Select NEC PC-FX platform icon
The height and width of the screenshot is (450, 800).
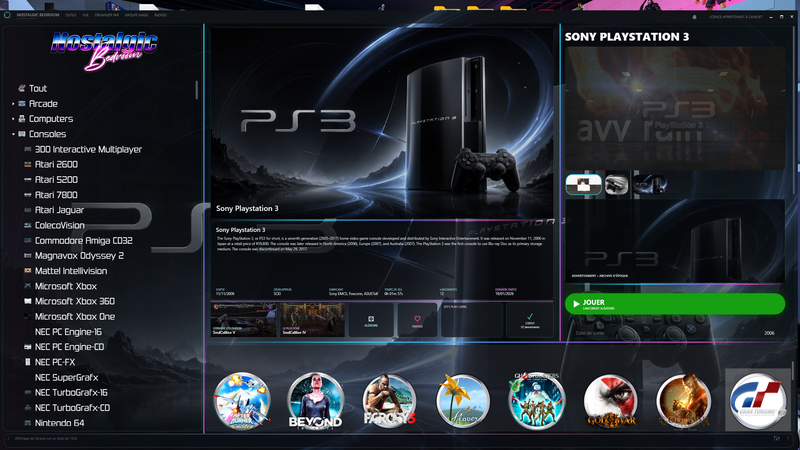(28, 362)
